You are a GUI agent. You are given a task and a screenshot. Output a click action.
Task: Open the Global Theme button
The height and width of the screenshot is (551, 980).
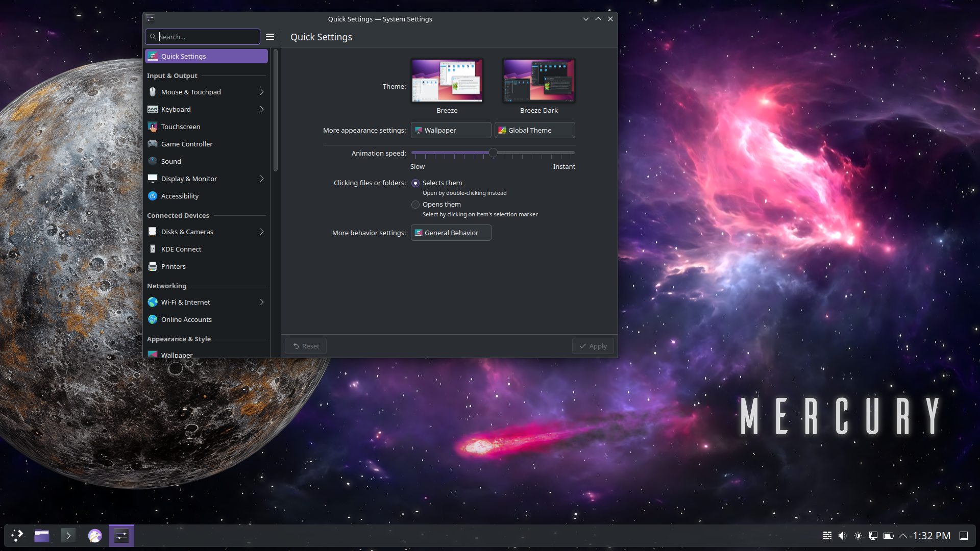pos(534,130)
